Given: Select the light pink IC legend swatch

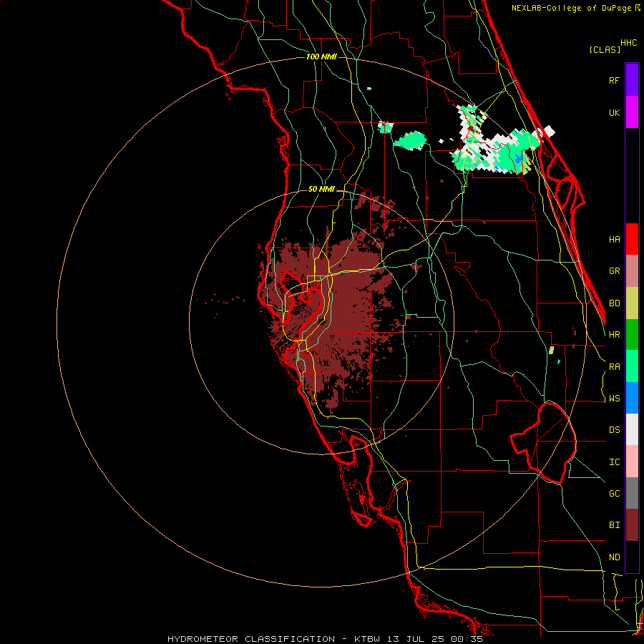Looking at the screenshot, I should coord(632,462).
